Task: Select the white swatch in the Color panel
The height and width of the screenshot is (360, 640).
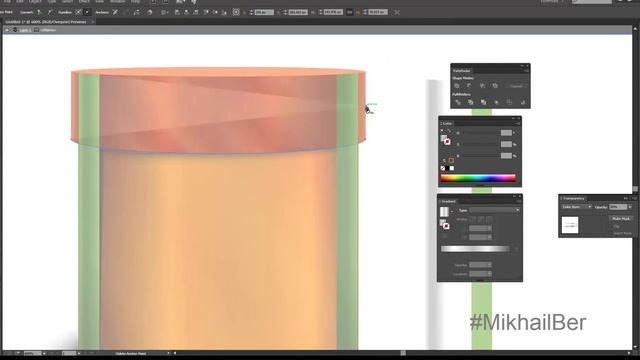Action: 452,168
